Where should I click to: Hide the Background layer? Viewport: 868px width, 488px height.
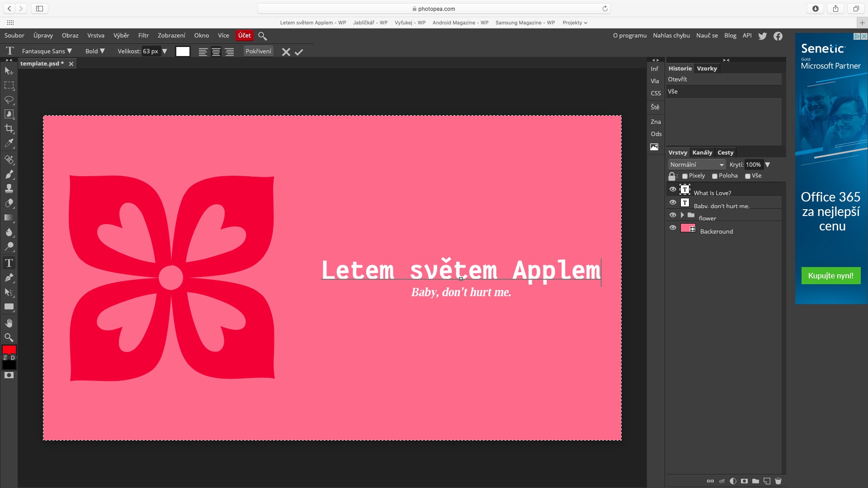pyautogui.click(x=673, y=228)
